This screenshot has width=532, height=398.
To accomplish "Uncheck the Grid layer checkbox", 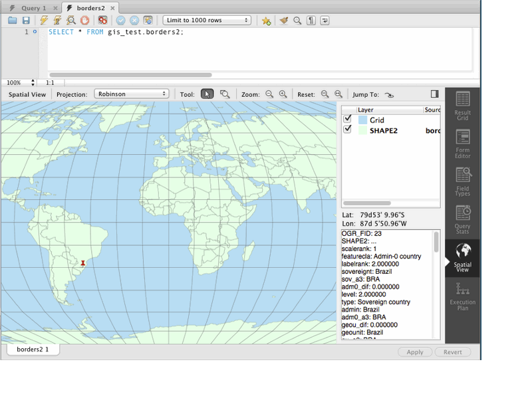I will point(347,119).
